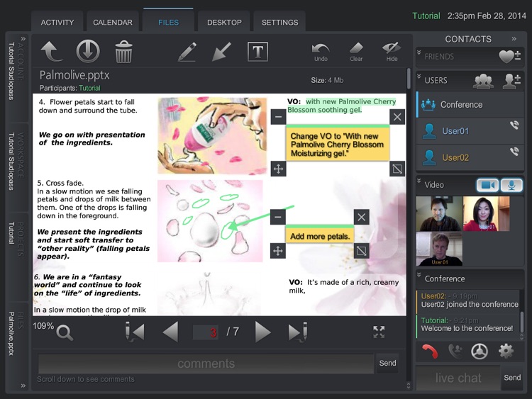Expand left sidebar with top chevron
Viewport: 532px width, 399px height.
pos(23,39)
